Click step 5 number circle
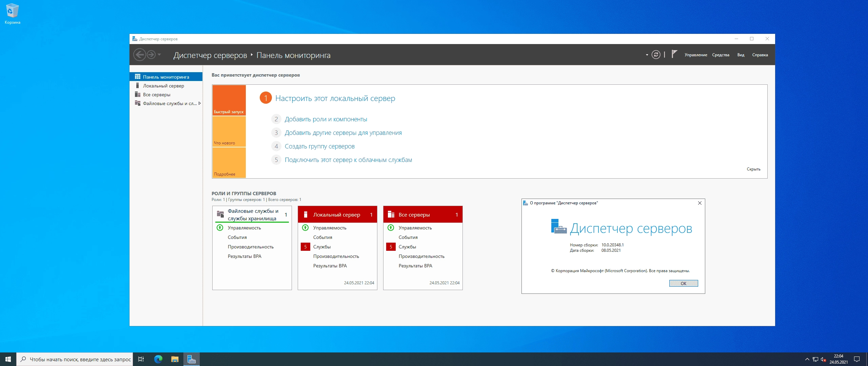This screenshot has height=366, width=868. (276, 160)
